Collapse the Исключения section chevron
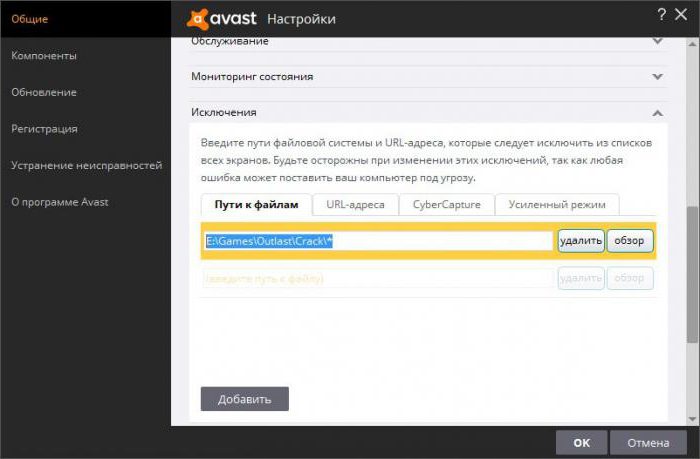This screenshot has height=459, width=700. [x=657, y=113]
